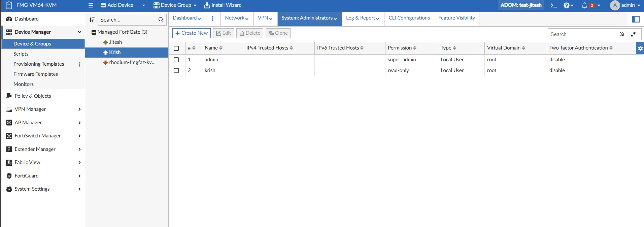Viewport: 644px width, 227px height.
Task: Check the admin row checkbox
Action: 176,60
